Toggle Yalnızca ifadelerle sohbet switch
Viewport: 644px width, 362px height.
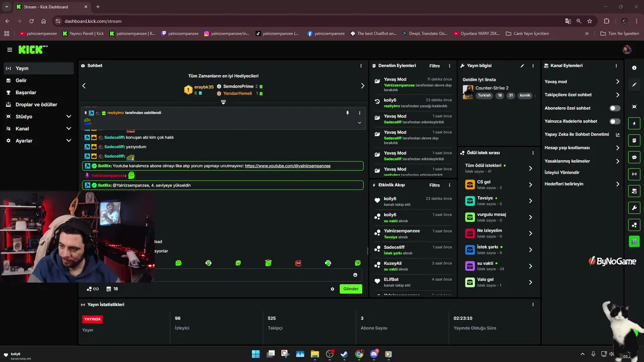(x=615, y=121)
